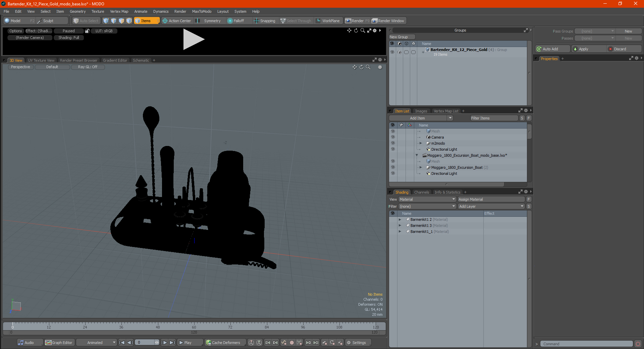
Task: Click the New Group button
Action: (x=402, y=37)
